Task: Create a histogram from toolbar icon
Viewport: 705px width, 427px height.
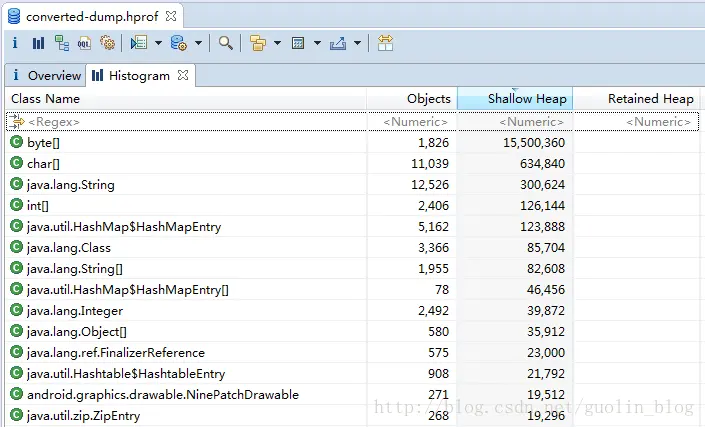Action: [38, 43]
